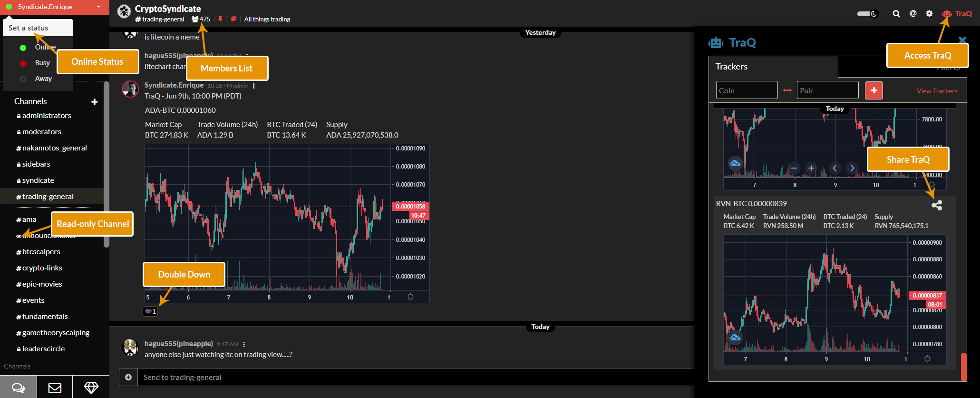The width and height of the screenshot is (980, 398).
Task: Open settings gear in top bar
Action: point(930,13)
